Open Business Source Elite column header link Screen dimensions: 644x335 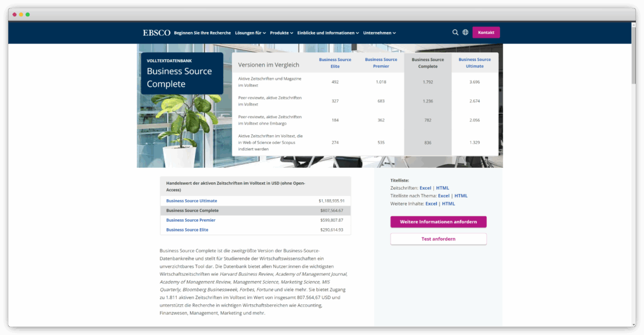pos(335,63)
